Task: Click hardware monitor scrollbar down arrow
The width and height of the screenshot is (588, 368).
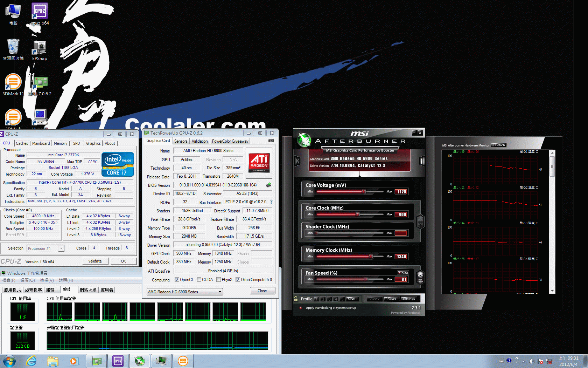Action: tap(552, 291)
